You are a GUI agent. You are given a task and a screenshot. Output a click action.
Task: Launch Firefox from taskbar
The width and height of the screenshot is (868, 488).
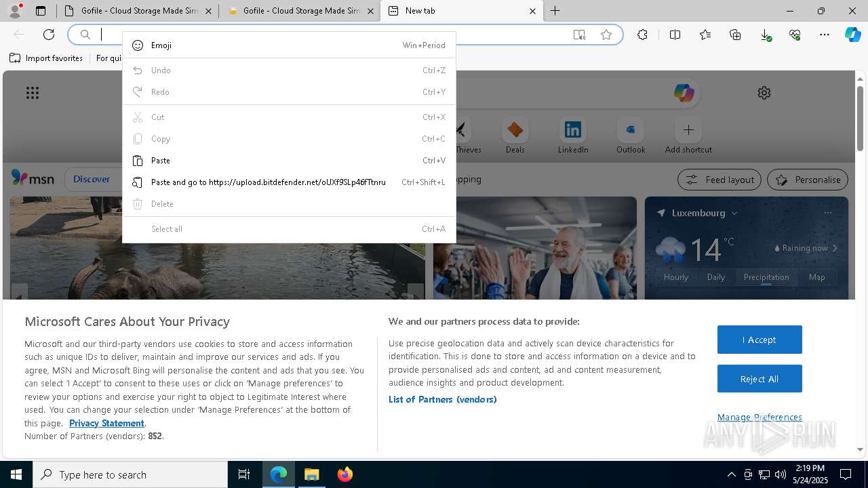click(344, 474)
